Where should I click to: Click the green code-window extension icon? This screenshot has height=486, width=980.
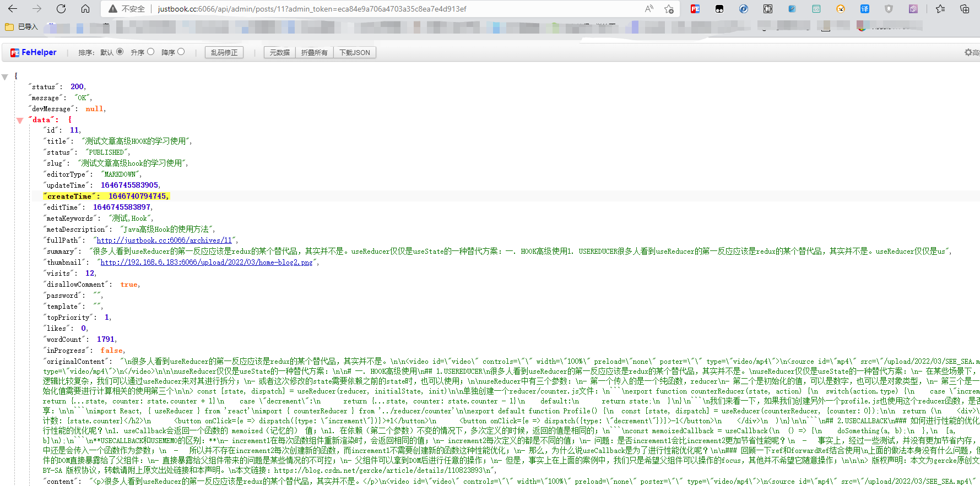click(x=816, y=9)
